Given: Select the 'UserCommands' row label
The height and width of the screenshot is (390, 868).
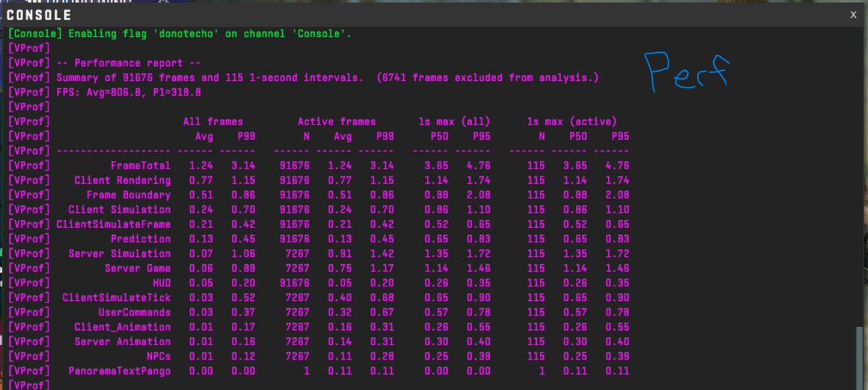Looking at the screenshot, I should pyautogui.click(x=135, y=312).
